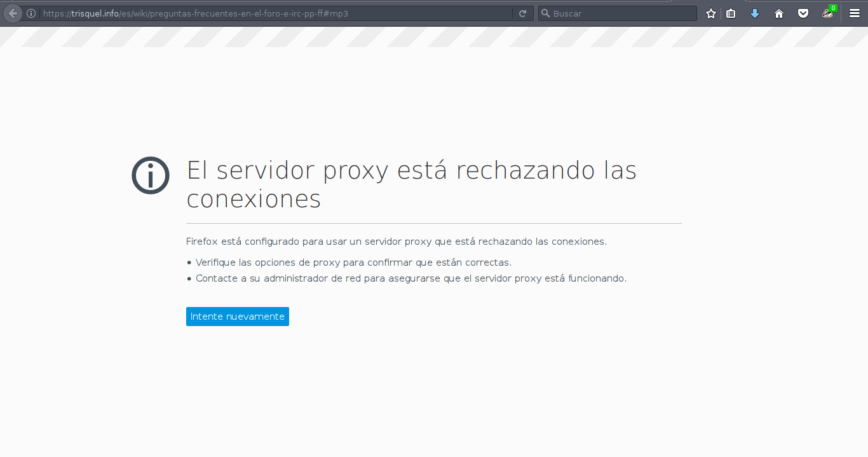868x457 pixels.
Task: Show bookmarks list icon
Action: [x=731, y=13]
